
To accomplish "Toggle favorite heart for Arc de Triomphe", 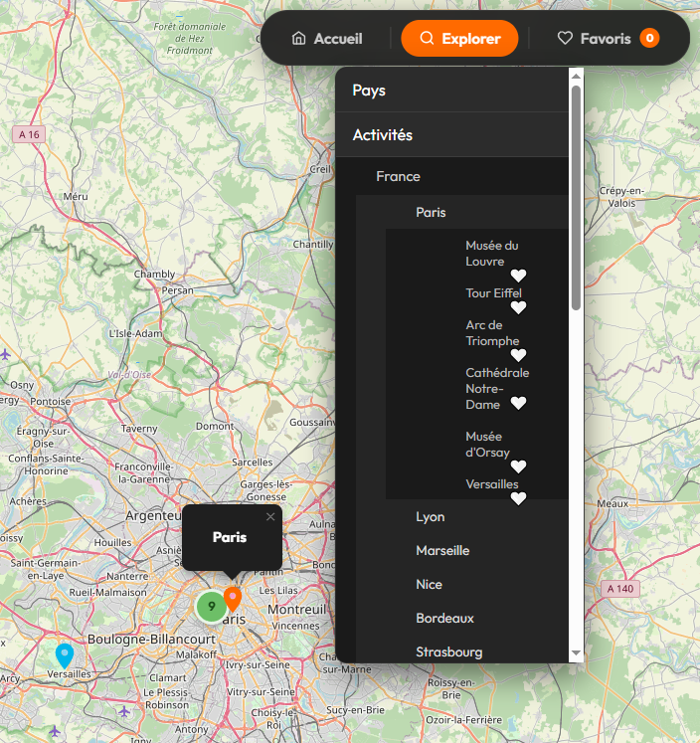I will click(518, 356).
